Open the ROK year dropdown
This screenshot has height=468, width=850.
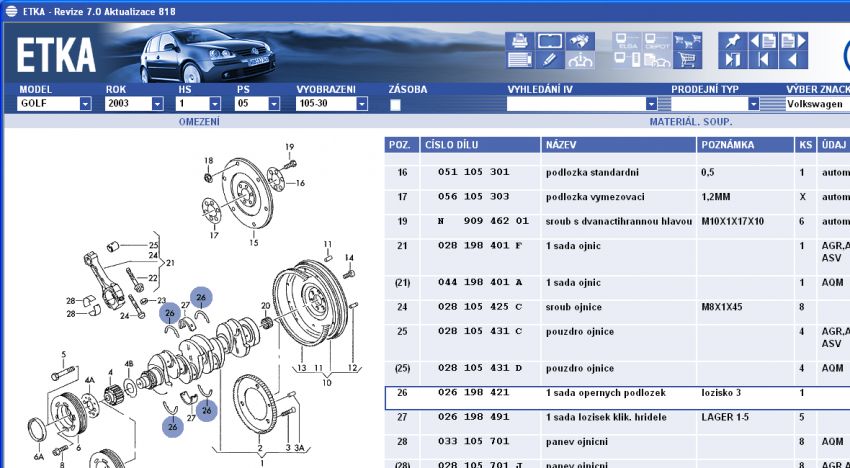coord(157,104)
